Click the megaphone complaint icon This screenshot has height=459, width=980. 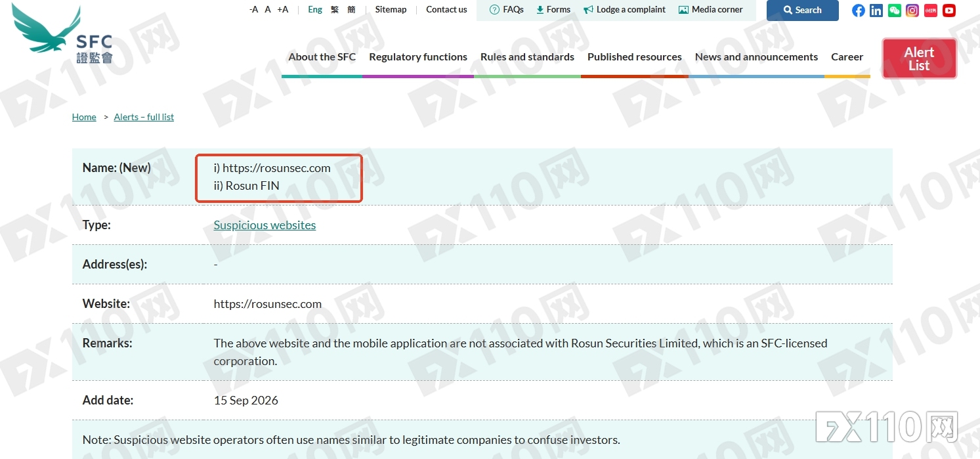click(x=589, y=10)
